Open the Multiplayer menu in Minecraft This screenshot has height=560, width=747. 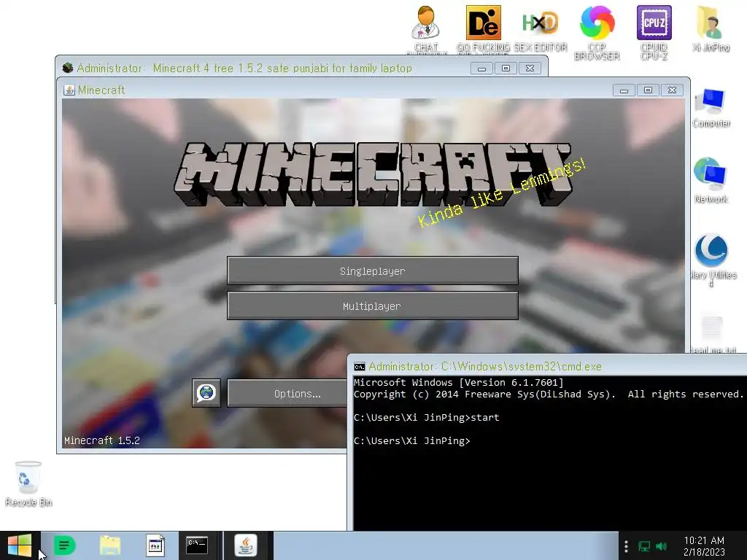click(x=373, y=306)
